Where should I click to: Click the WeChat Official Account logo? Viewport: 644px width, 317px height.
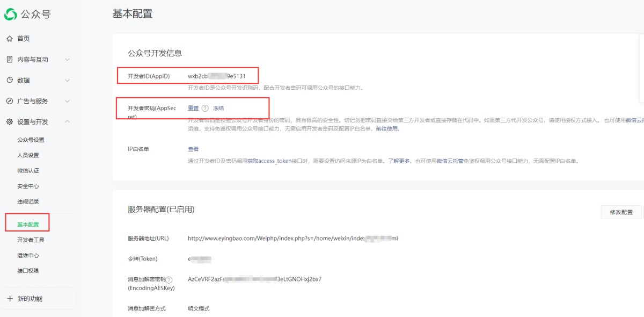(11, 15)
